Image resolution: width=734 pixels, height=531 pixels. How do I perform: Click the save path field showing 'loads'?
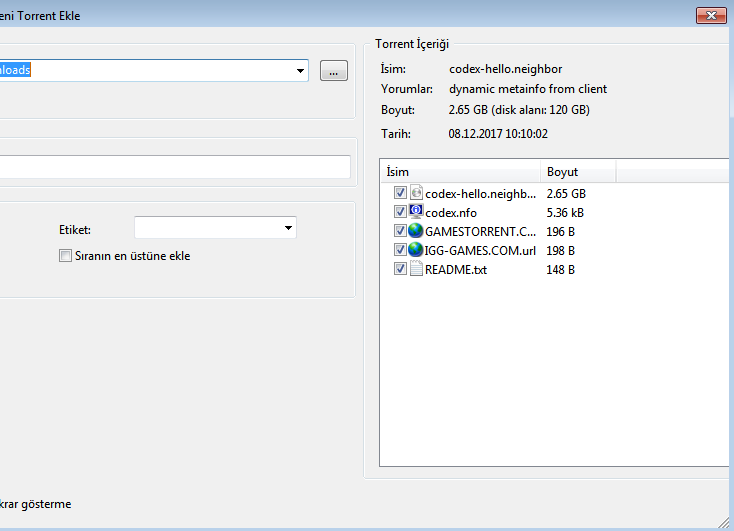point(154,70)
